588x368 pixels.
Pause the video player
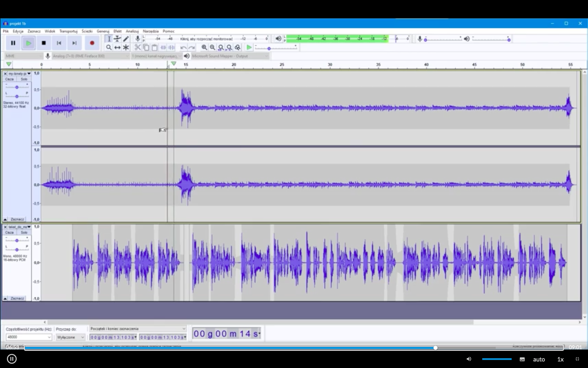pos(11,359)
